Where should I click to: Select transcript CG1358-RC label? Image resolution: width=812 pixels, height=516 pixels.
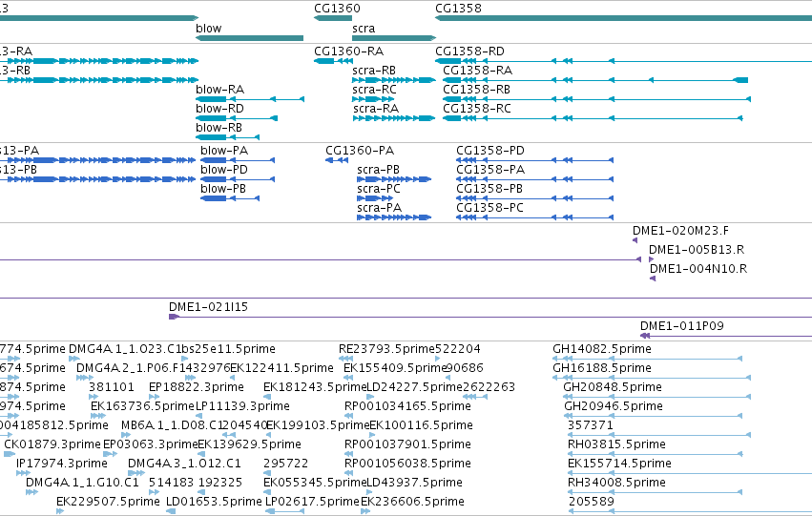[477, 109]
